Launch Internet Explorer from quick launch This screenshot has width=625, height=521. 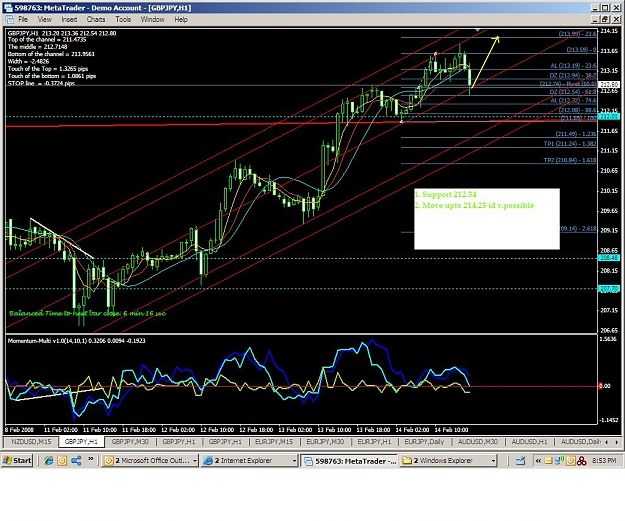click(x=49, y=461)
